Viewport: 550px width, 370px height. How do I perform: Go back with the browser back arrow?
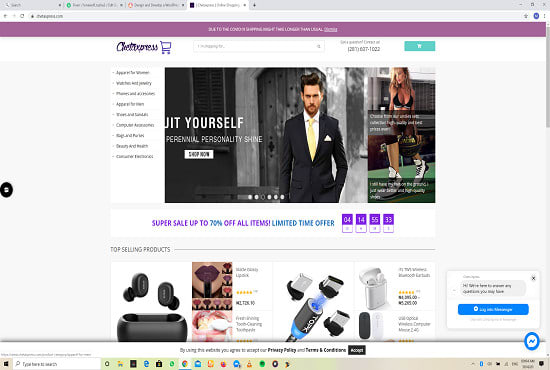point(5,16)
